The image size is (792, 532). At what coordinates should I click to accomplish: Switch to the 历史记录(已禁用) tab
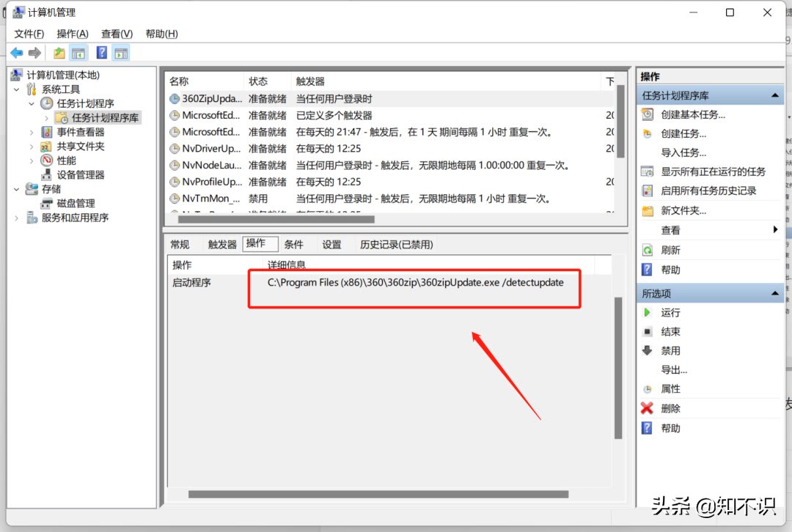coord(397,244)
